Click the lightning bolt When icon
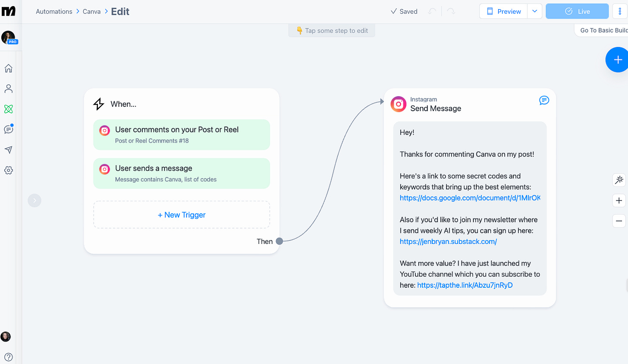The image size is (628, 364). pos(99,104)
